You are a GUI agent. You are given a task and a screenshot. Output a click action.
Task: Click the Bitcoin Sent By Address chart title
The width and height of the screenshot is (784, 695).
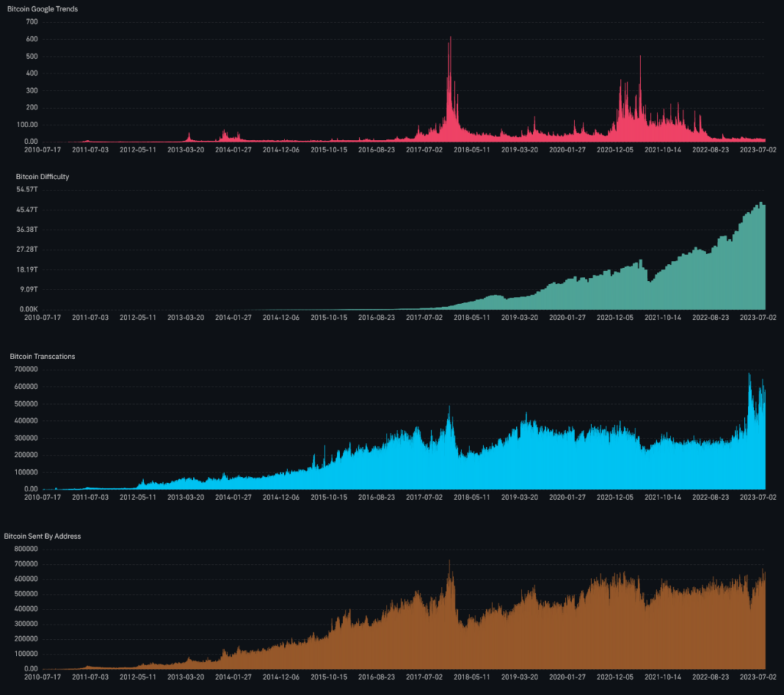point(41,536)
